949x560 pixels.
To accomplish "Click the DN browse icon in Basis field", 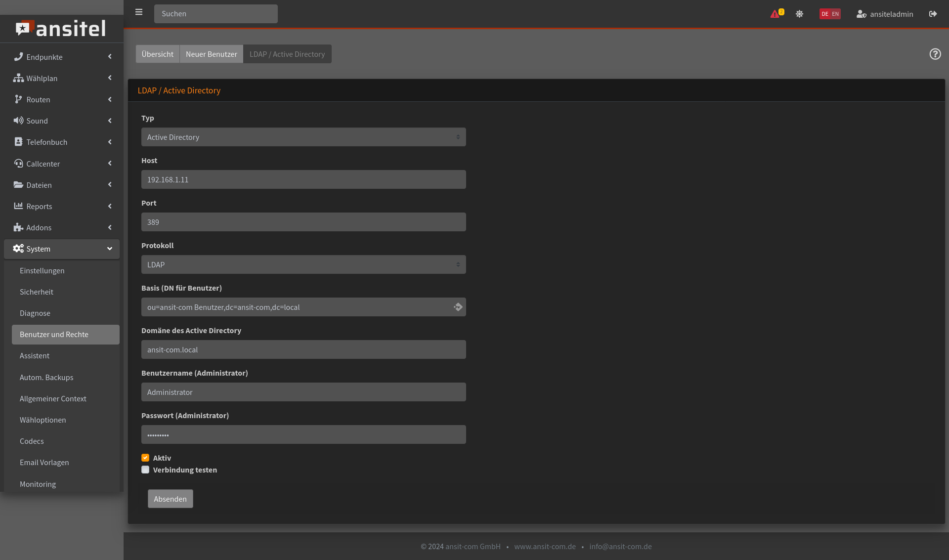I will [x=458, y=307].
